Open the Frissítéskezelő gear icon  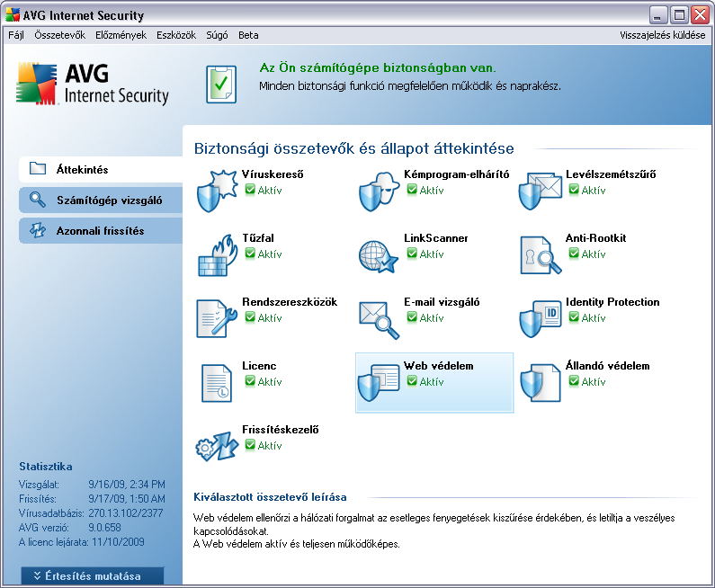click(217, 446)
